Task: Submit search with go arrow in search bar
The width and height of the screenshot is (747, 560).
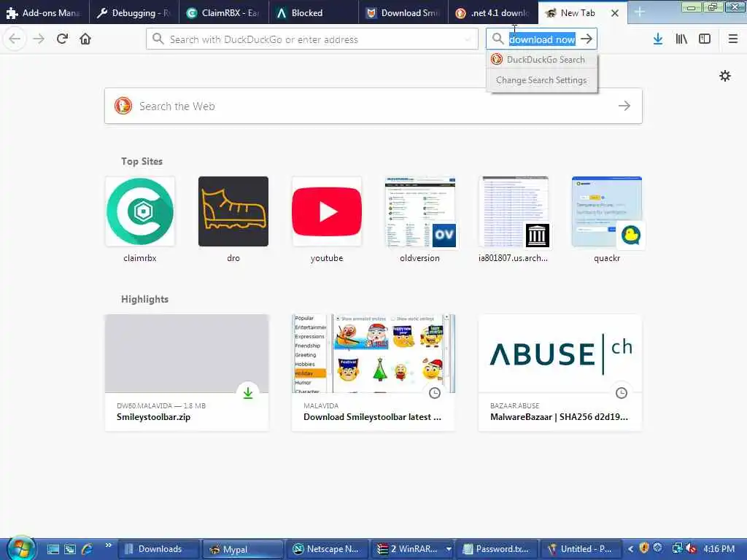Action: click(587, 39)
